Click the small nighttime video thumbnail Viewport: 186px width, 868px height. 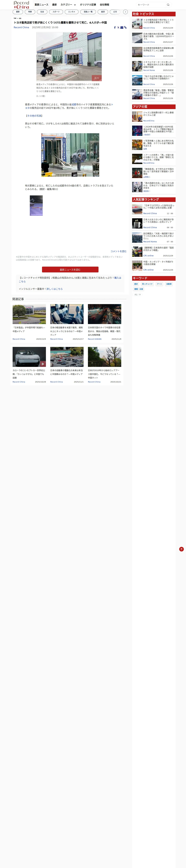[x=36, y=206]
